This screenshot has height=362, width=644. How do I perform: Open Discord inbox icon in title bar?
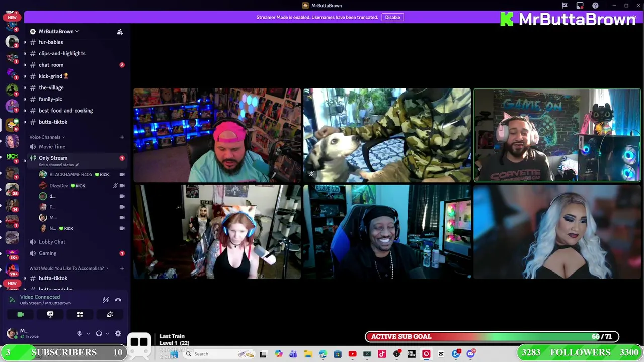pos(580,6)
